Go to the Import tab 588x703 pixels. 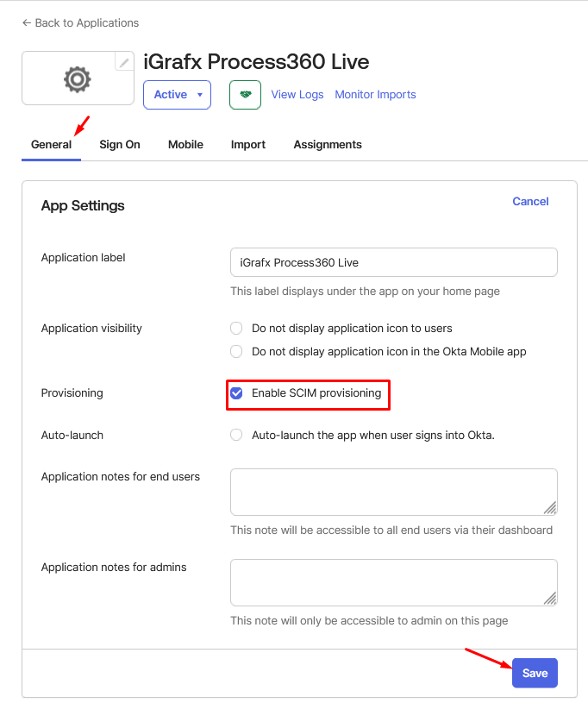click(x=248, y=145)
